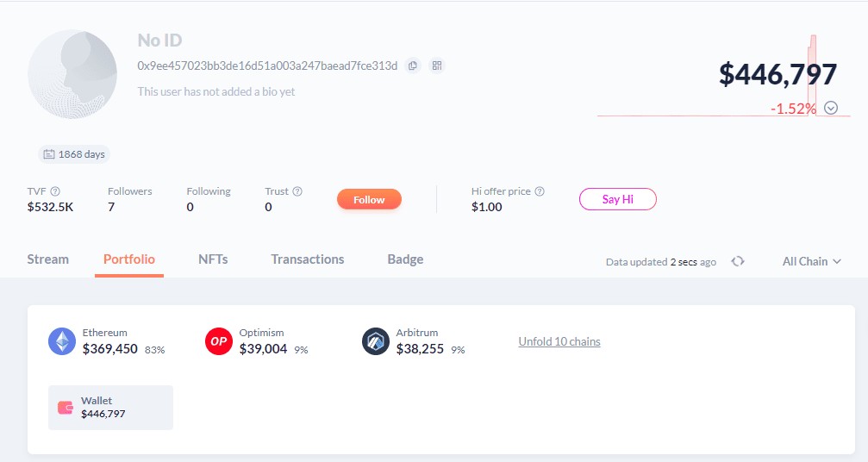Go to the Transactions tab
Image resolution: width=868 pixels, height=462 pixels.
click(x=307, y=259)
